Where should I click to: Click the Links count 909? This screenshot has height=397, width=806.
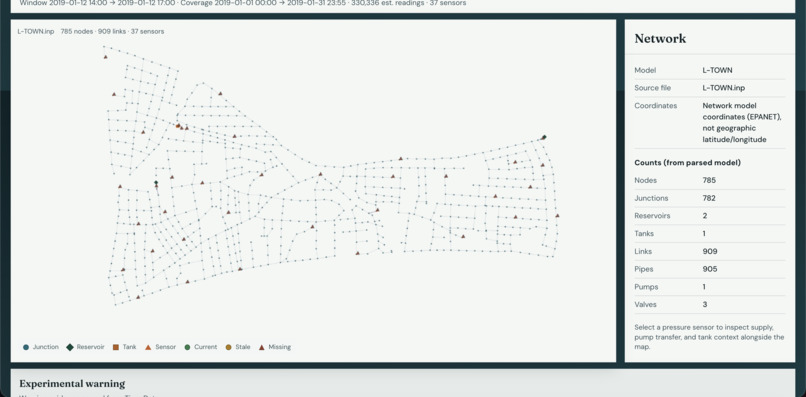710,251
